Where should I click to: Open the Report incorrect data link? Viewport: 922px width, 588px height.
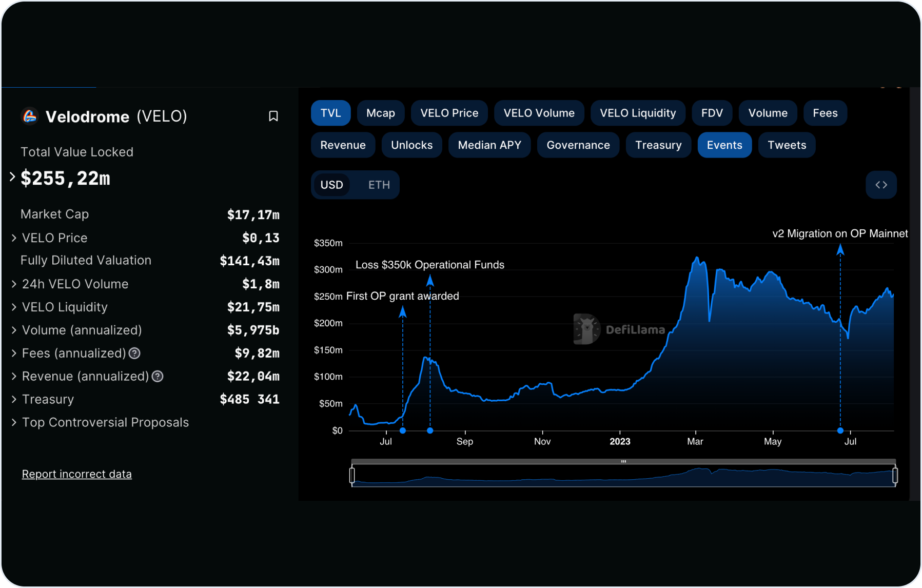point(77,474)
